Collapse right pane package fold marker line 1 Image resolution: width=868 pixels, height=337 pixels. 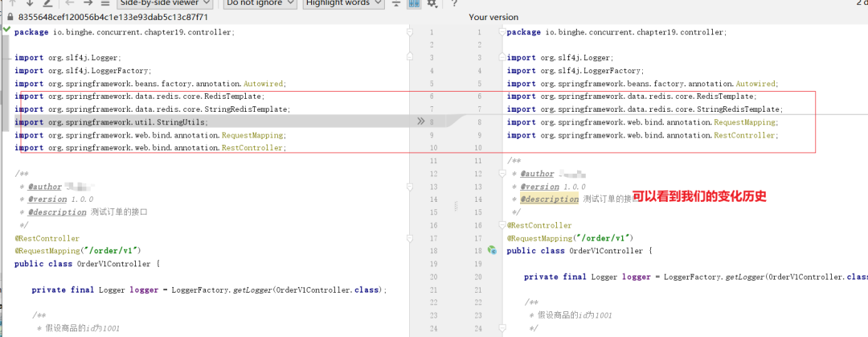click(x=502, y=33)
